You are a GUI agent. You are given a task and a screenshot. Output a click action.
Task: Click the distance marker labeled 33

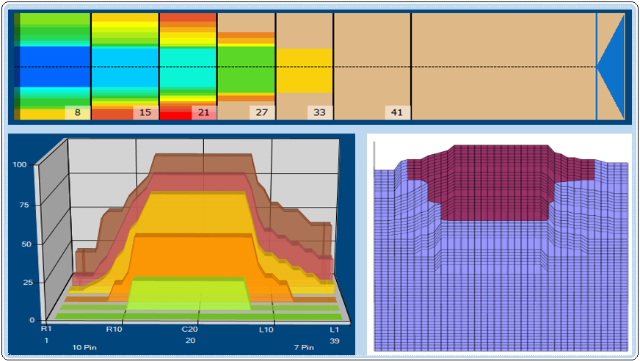[320, 112]
